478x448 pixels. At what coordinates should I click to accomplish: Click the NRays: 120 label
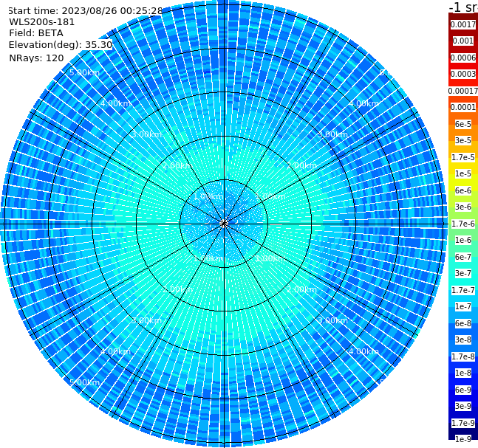36,58
